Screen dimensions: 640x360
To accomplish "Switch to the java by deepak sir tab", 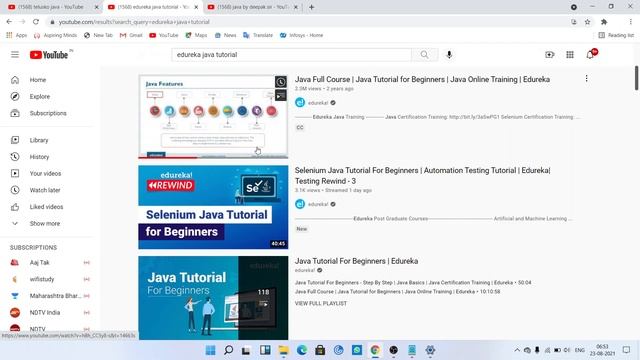I will pos(252,7).
